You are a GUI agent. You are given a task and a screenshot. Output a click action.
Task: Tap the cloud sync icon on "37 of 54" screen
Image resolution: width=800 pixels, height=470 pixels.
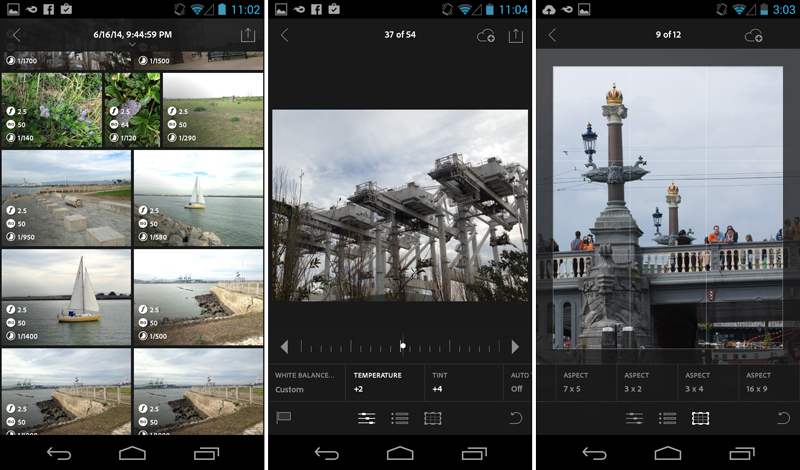[486, 35]
